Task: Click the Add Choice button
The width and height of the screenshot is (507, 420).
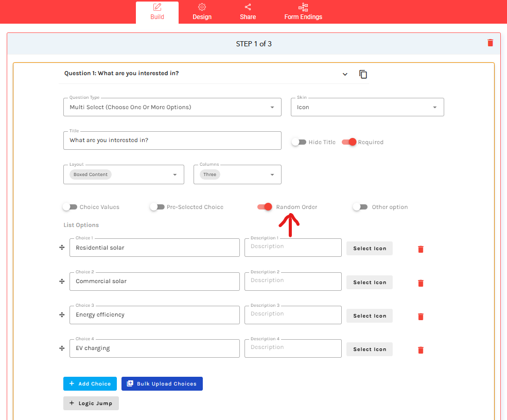Action: point(90,384)
